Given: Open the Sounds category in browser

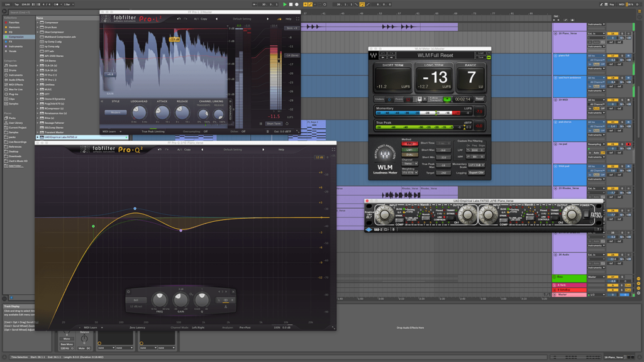Looking at the screenshot, I should point(13,65).
